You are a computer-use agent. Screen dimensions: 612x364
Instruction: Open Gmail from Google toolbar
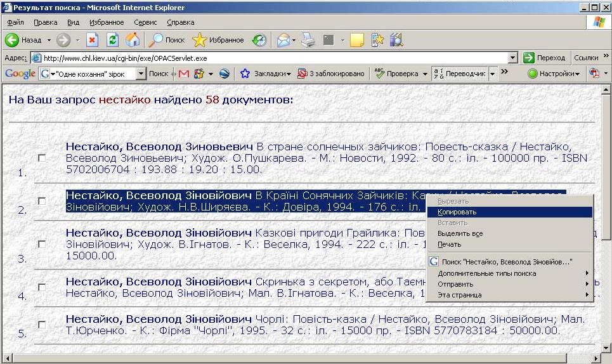pos(183,74)
